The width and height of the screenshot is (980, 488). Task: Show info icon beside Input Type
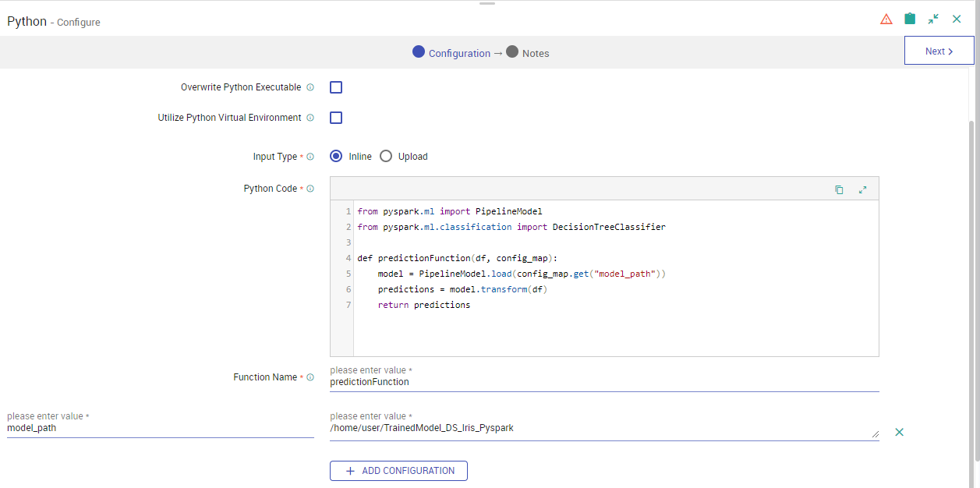[x=310, y=157]
